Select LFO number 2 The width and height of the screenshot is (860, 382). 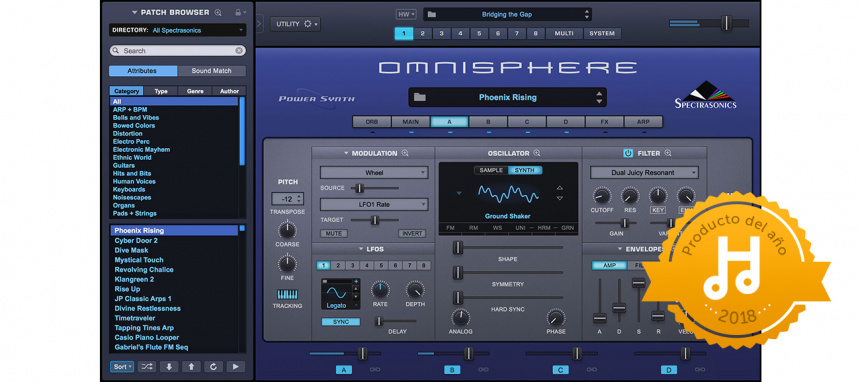click(338, 266)
